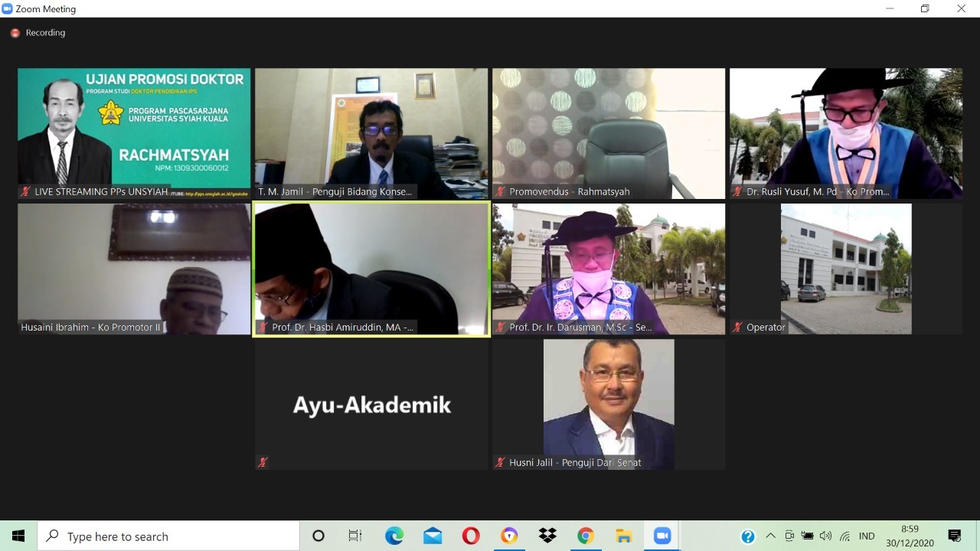Select Husni Jalil's video tile
This screenshot has width=980, height=551.
609,403
